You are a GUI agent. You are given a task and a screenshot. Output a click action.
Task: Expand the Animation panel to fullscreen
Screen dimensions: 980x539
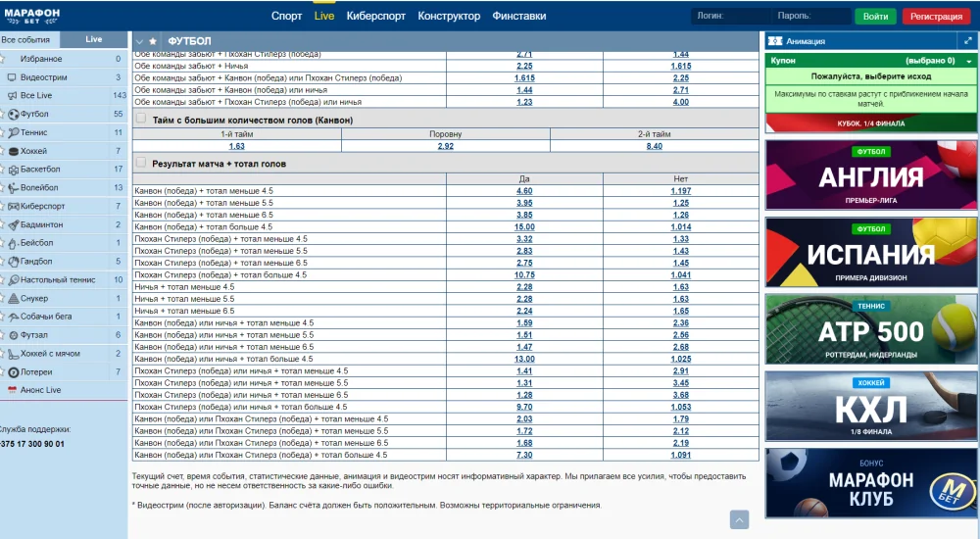click(x=967, y=41)
